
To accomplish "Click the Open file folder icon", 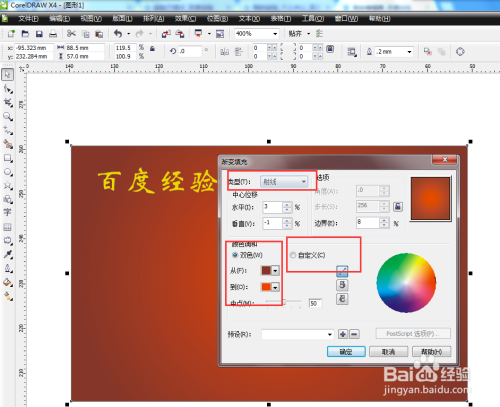I will click(x=25, y=34).
